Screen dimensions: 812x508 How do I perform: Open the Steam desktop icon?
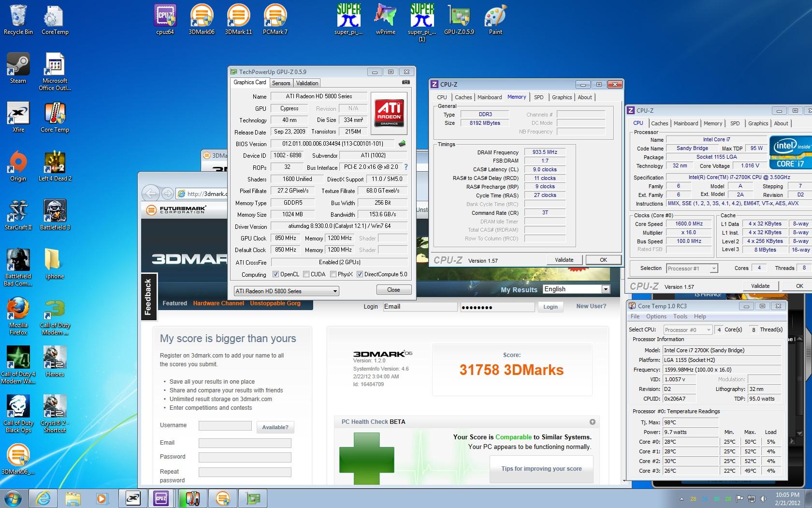click(18, 68)
